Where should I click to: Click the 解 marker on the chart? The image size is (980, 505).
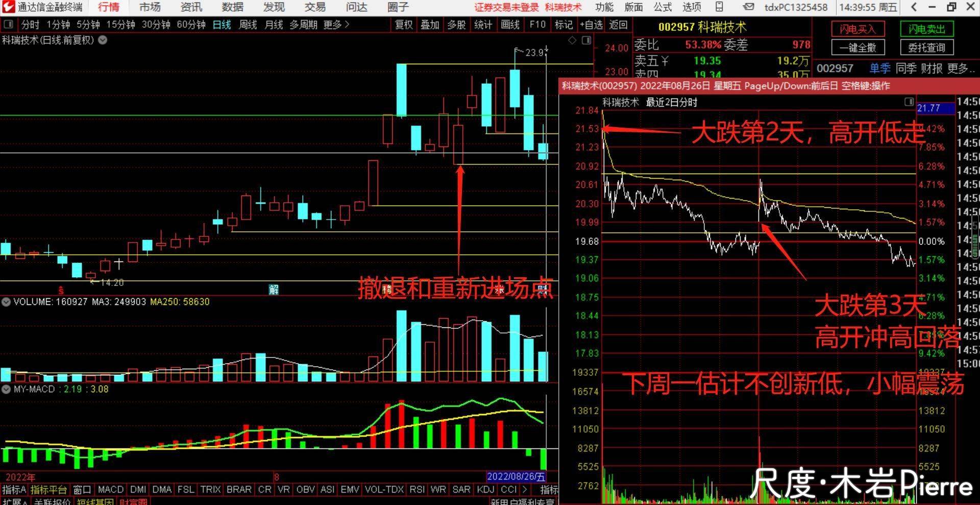pos(274,290)
